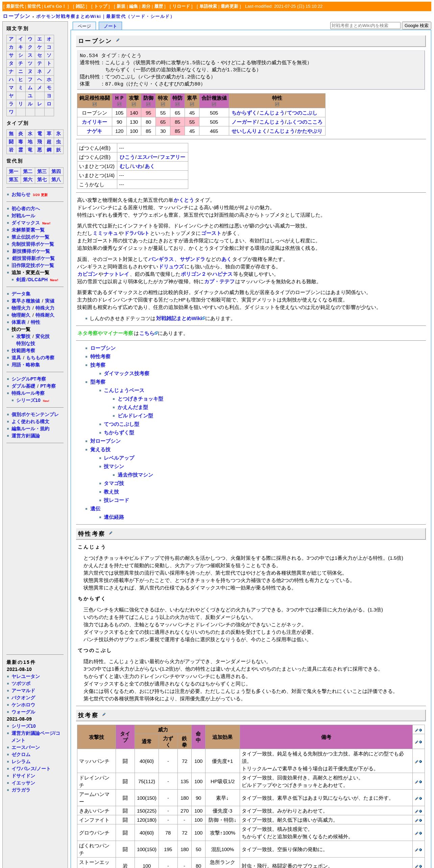Click 差分 in top menu bar
The width and height of the screenshot is (434, 868).
pyautogui.click(x=146, y=6)
